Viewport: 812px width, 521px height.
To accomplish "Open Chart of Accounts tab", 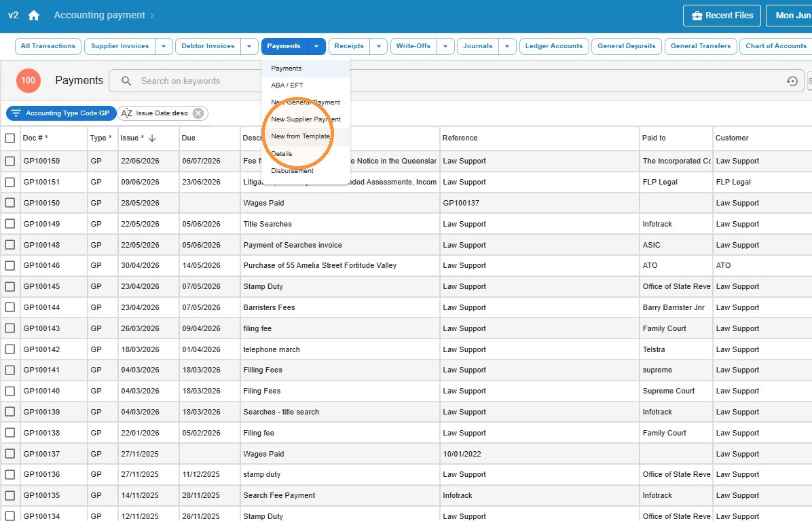I will click(x=776, y=46).
